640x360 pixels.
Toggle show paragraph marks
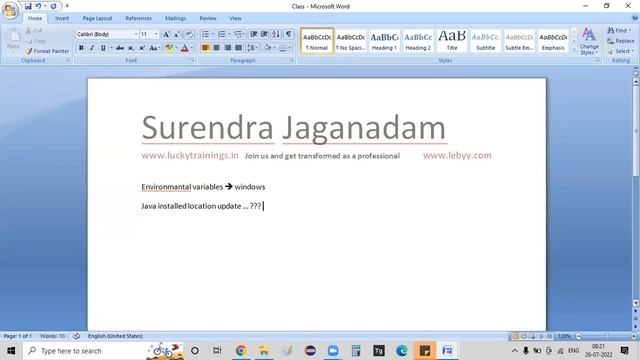pos(288,34)
